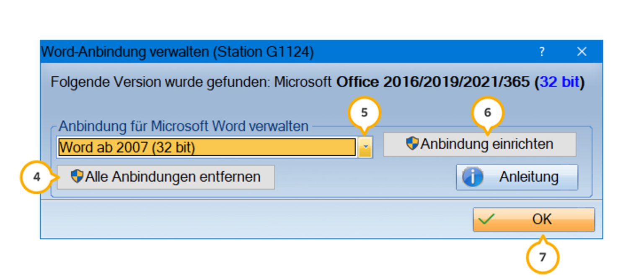Click 'Alle Anbindungen entfernen' button
The height and width of the screenshot is (280, 644).
pyautogui.click(x=166, y=177)
